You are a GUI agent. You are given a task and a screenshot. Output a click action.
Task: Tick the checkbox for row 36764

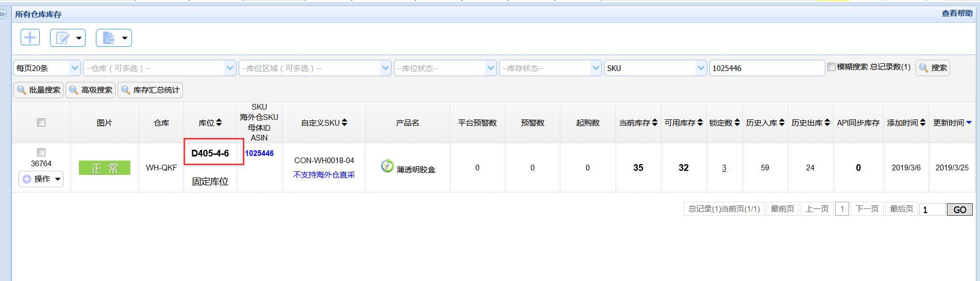coord(41,152)
